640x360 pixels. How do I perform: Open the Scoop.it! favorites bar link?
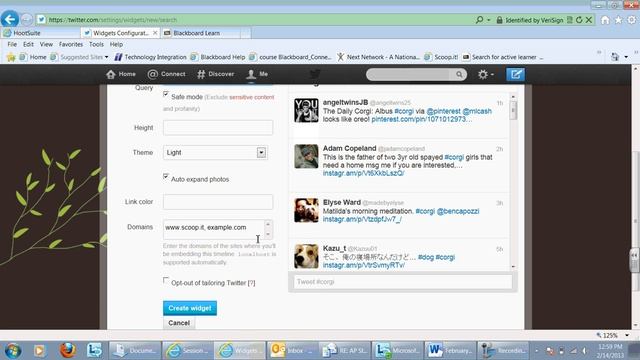441,57
